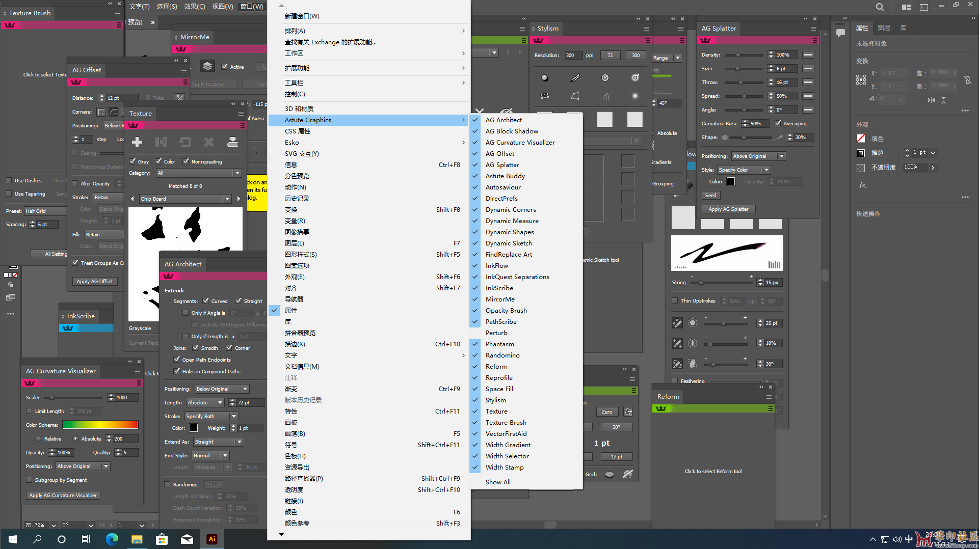Image resolution: width=980 pixels, height=549 pixels.
Task: Click the Apply AG Splatter button
Action: 728,209
